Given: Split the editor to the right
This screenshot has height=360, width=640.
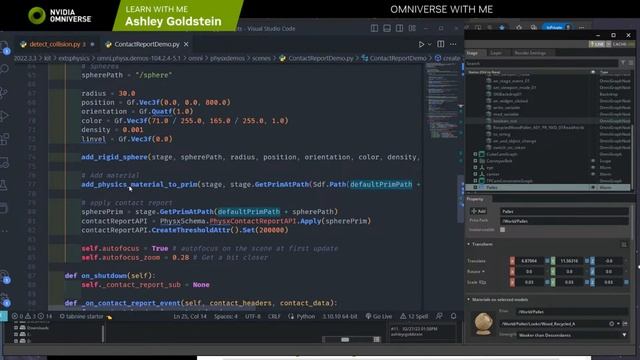Looking at the screenshot, I should [441, 44].
